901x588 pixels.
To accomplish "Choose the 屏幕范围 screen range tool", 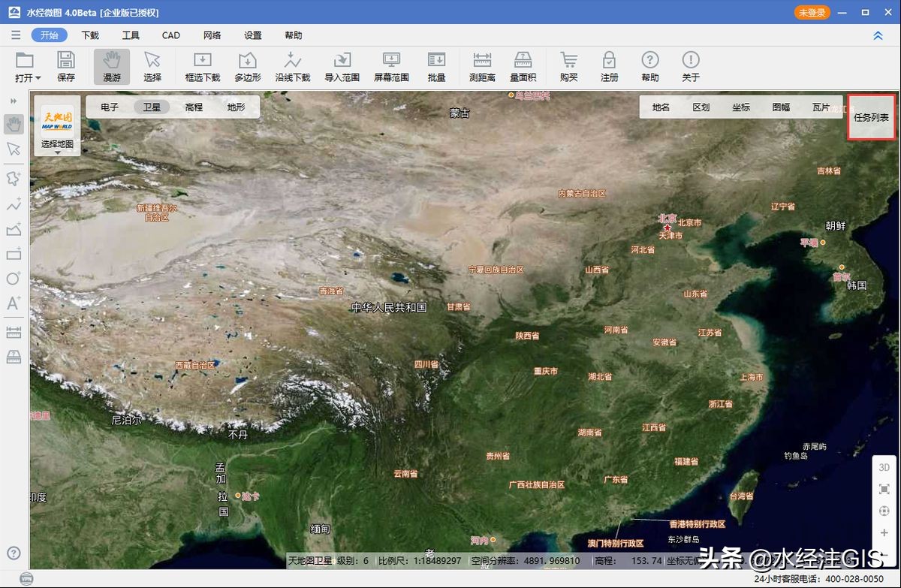I will pyautogui.click(x=391, y=66).
